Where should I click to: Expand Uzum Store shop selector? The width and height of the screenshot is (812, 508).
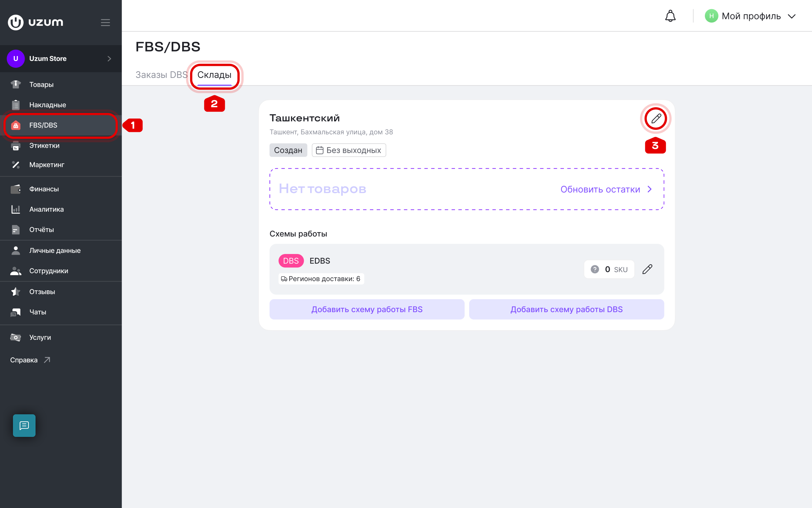61,59
